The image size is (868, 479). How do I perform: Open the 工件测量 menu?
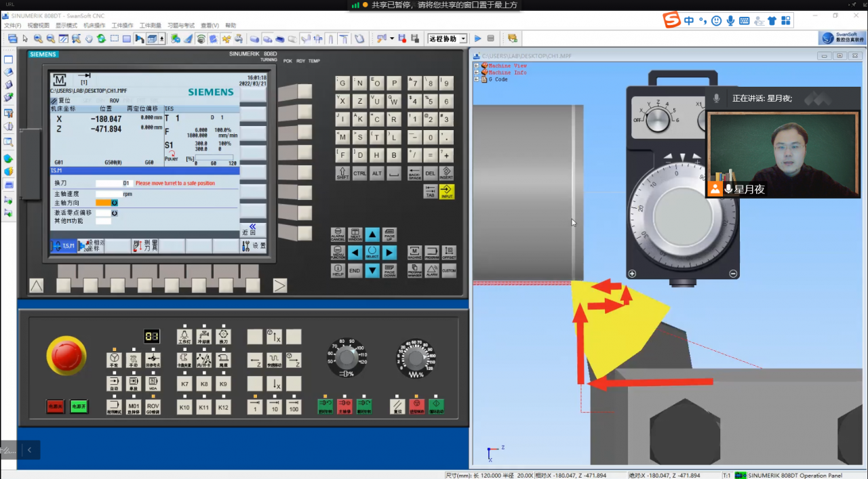[x=151, y=25]
